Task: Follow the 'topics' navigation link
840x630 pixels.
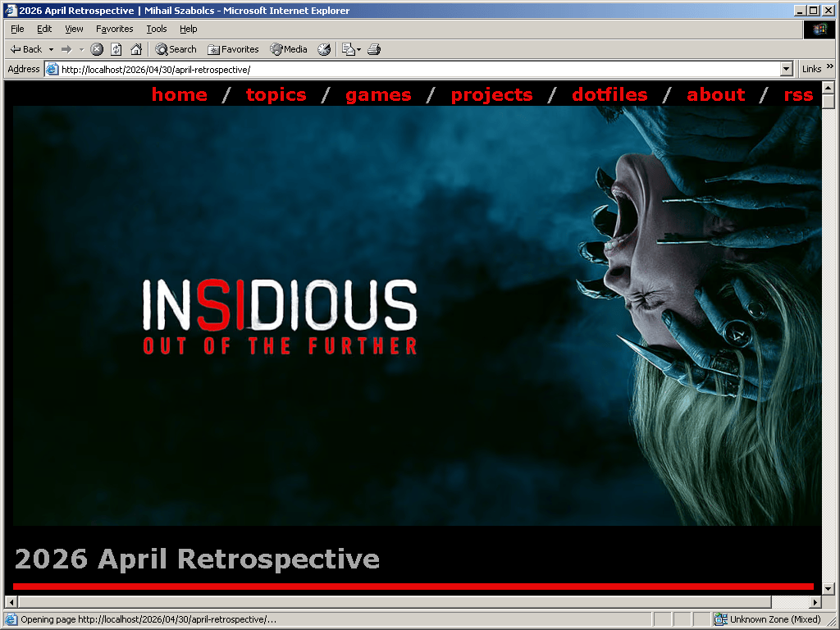Action: tap(276, 95)
